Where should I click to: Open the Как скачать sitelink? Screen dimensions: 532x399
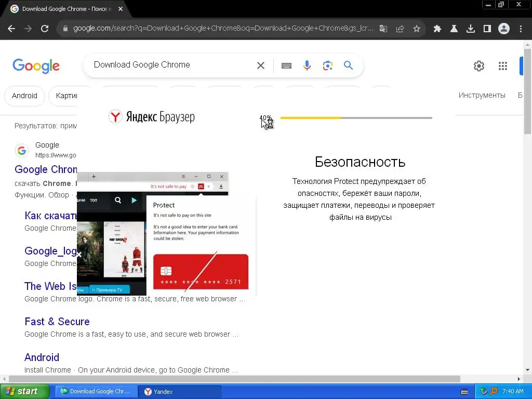tap(51, 216)
